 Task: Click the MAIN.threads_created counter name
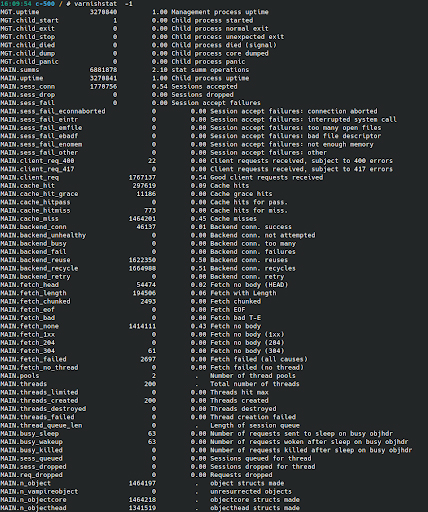39,401
